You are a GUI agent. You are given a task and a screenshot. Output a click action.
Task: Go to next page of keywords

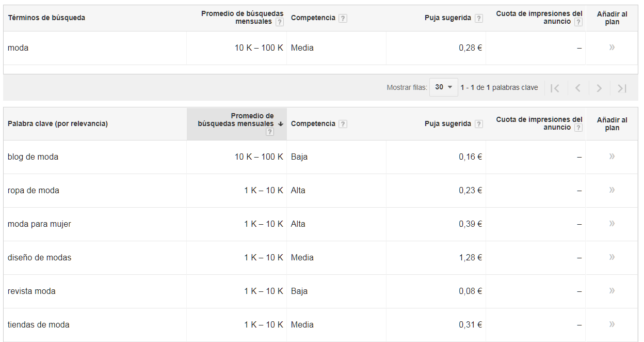[599, 88]
